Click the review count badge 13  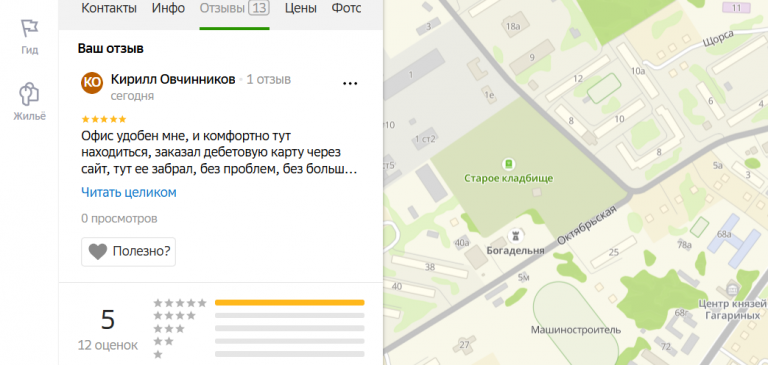click(x=259, y=8)
